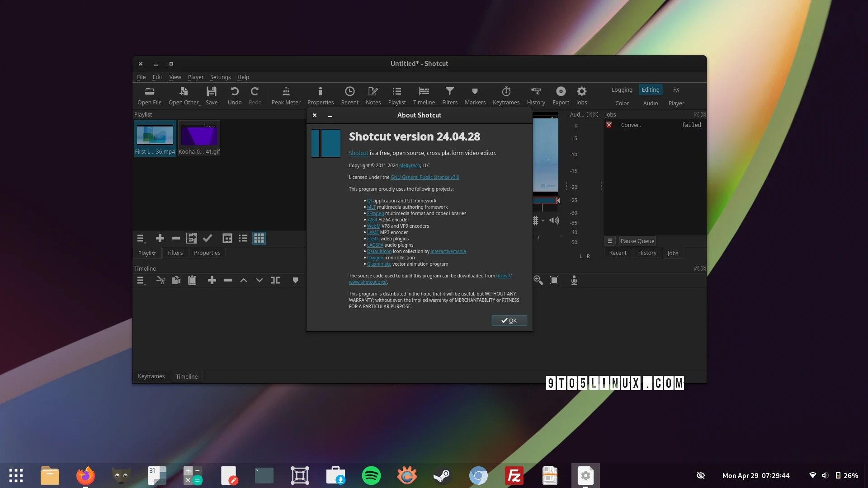
Task: Click the timeline record audio microphone icon
Action: coord(574,281)
